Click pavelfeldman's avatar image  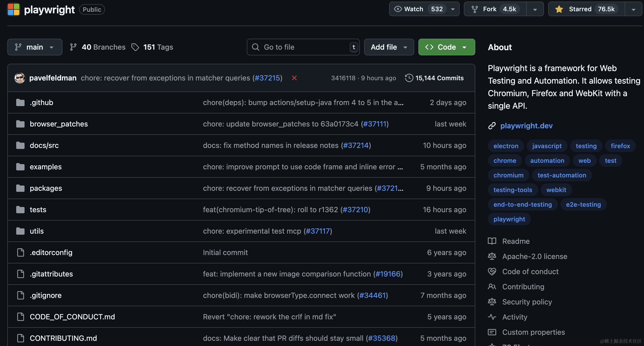coord(20,78)
